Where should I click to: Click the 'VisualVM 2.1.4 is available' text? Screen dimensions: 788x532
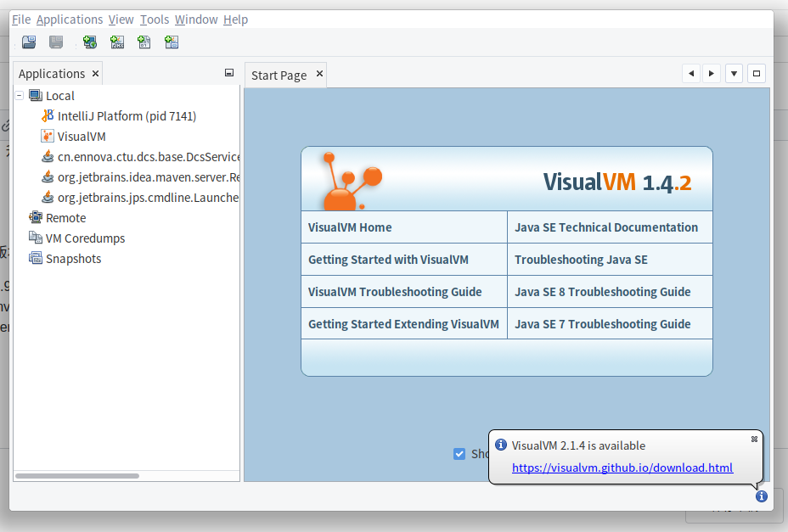(x=578, y=445)
